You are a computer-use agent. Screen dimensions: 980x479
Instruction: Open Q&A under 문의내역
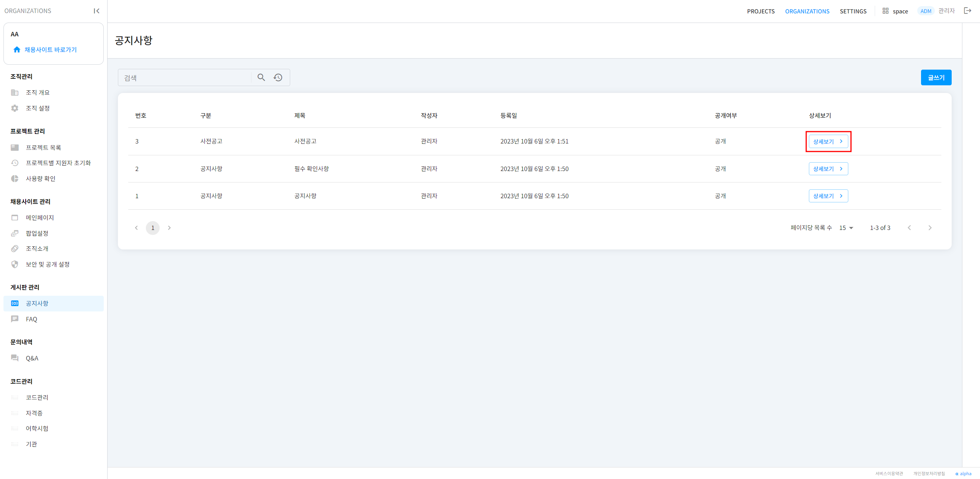[32, 358]
